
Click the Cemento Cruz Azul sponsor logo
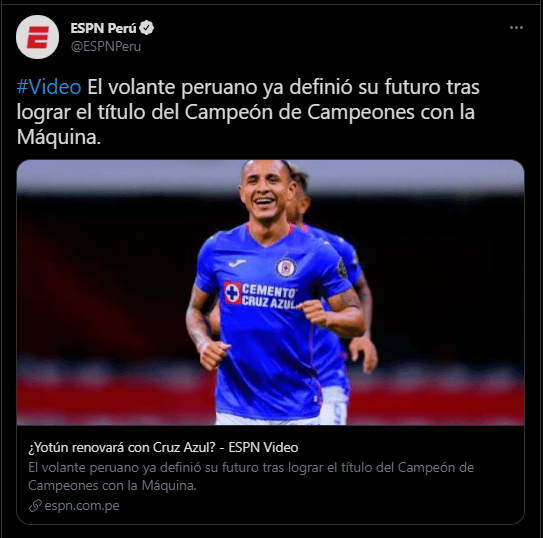point(260,295)
